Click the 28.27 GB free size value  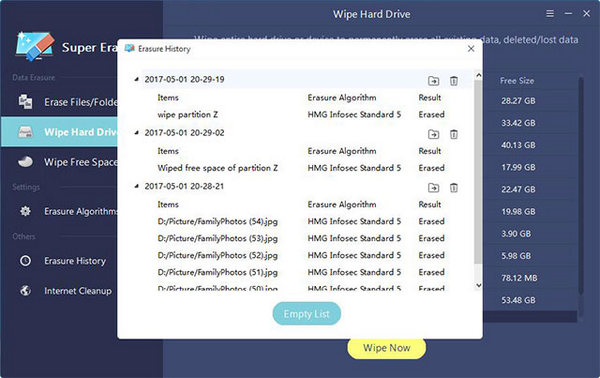pyautogui.click(x=518, y=101)
